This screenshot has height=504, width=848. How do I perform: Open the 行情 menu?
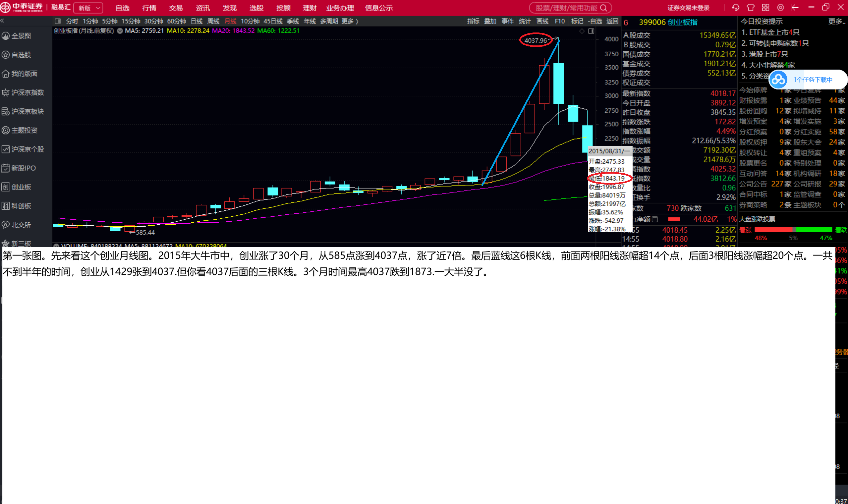pos(149,8)
